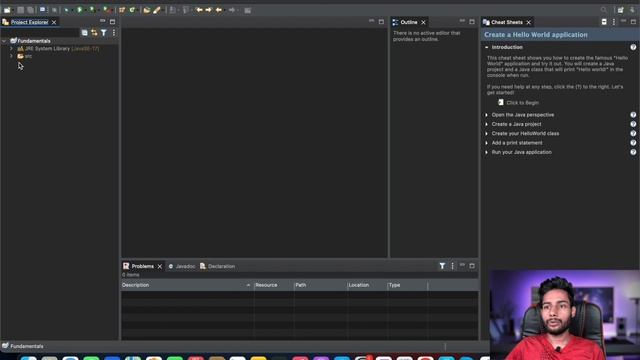This screenshot has height=360, width=640.
Task: Switch to the Javadoc tab
Action: 182,266
